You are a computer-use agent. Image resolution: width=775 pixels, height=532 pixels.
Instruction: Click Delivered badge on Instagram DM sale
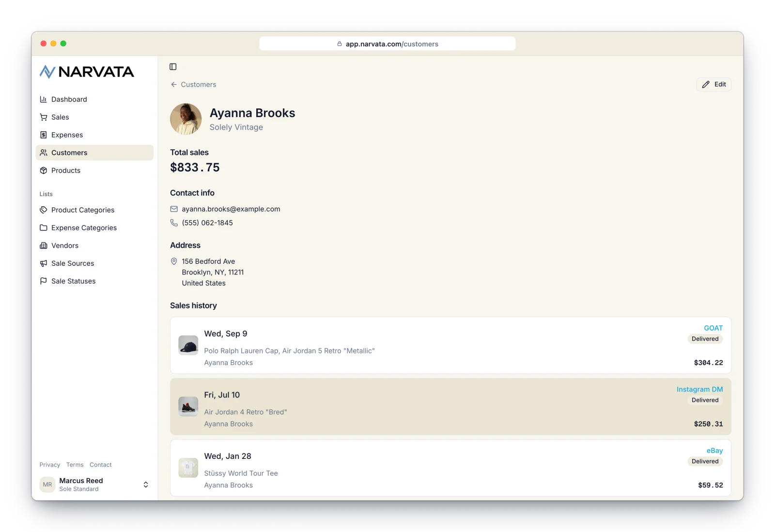(x=705, y=400)
